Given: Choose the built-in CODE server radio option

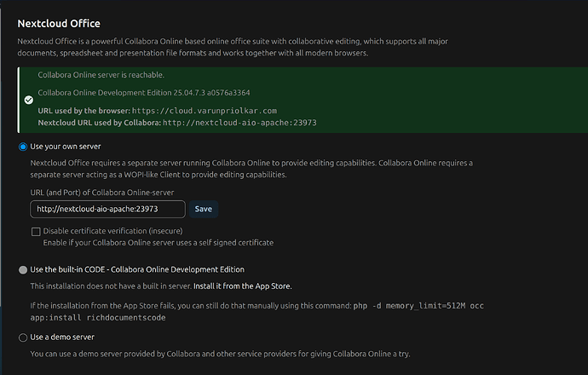Looking at the screenshot, I should [x=23, y=269].
